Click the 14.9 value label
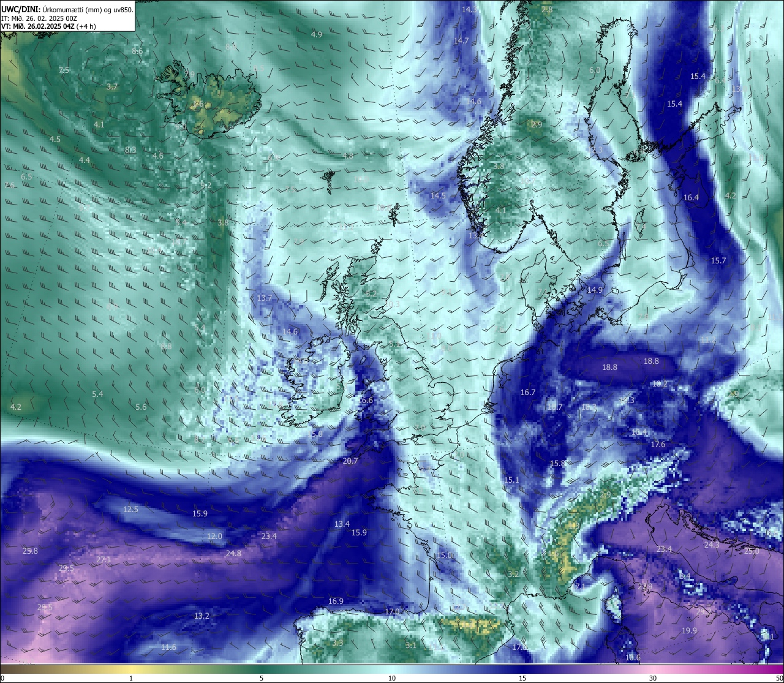This screenshot has height=683, width=784. pos(595,290)
